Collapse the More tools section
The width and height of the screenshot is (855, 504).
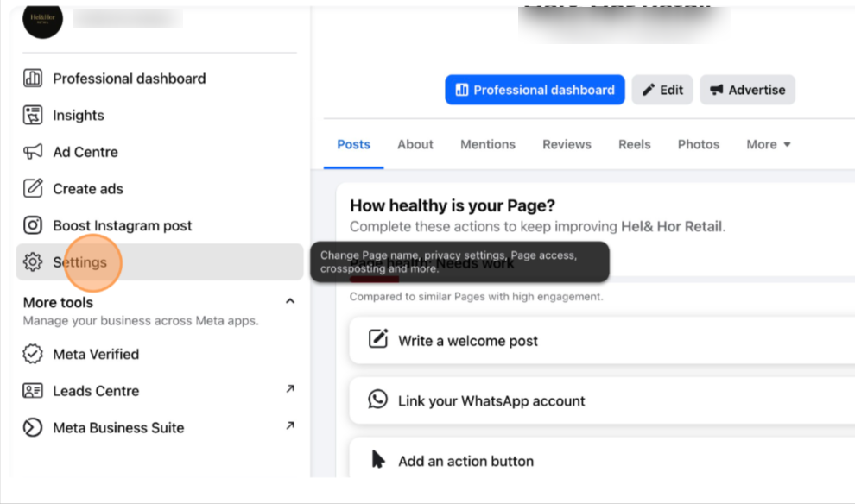click(290, 301)
